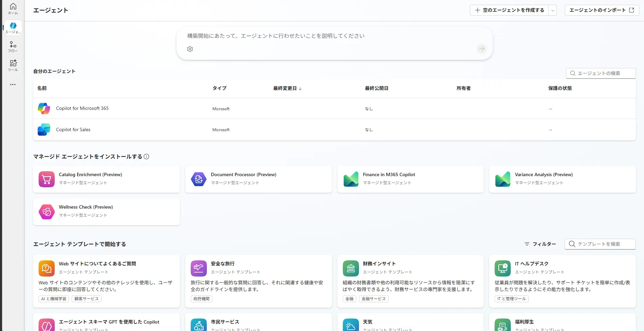Click the 天気 template icon
The height and width of the screenshot is (331, 644).
(351, 325)
